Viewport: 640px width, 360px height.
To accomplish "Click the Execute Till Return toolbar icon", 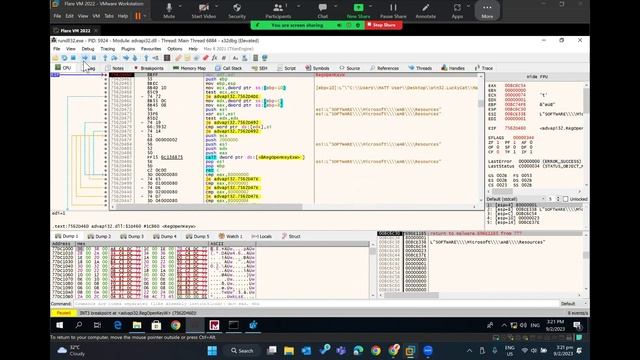I will (x=146, y=58).
